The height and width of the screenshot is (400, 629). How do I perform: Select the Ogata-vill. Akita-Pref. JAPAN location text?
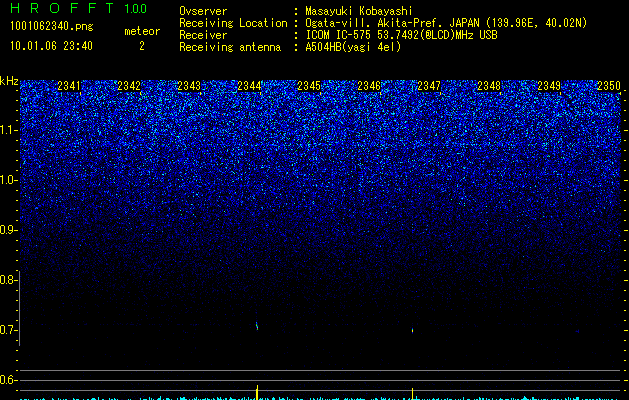point(446,23)
